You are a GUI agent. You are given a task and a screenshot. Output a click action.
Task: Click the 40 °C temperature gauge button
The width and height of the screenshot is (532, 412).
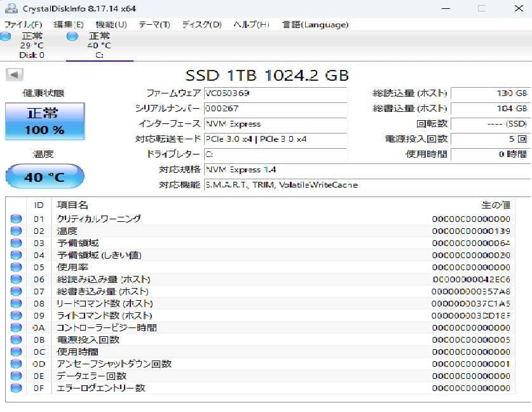pos(44,176)
